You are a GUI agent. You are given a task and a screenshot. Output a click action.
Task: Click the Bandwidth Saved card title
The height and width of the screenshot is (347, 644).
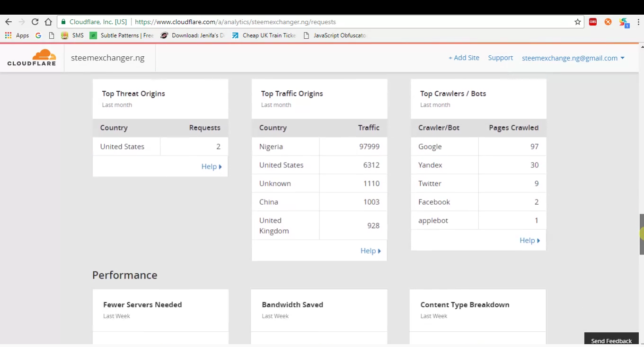coord(292,305)
